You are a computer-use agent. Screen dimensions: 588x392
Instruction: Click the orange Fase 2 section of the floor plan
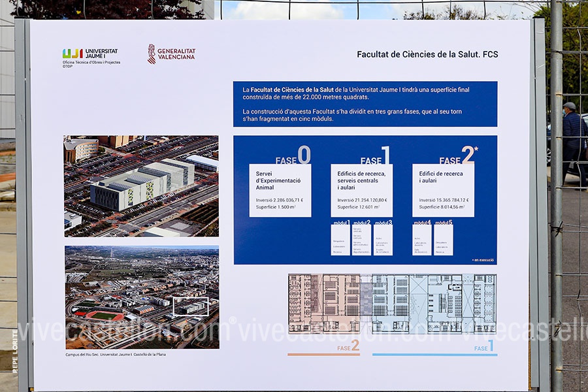[324, 304]
